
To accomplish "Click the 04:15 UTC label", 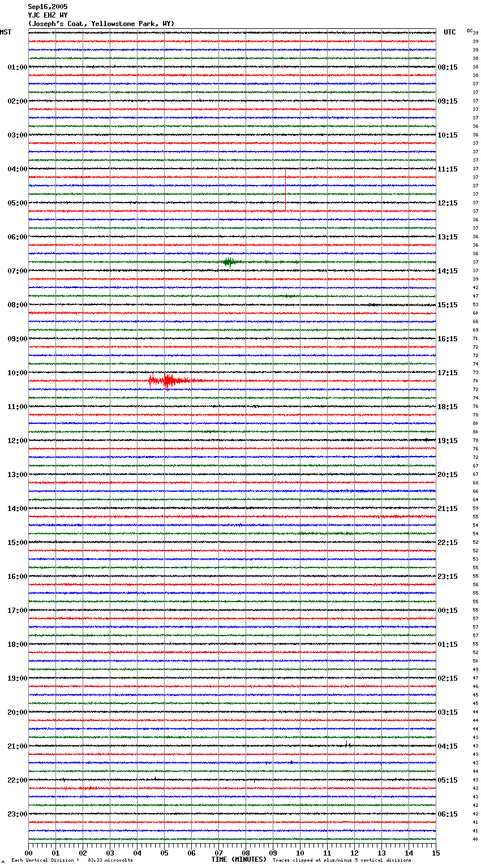I will [448, 746].
